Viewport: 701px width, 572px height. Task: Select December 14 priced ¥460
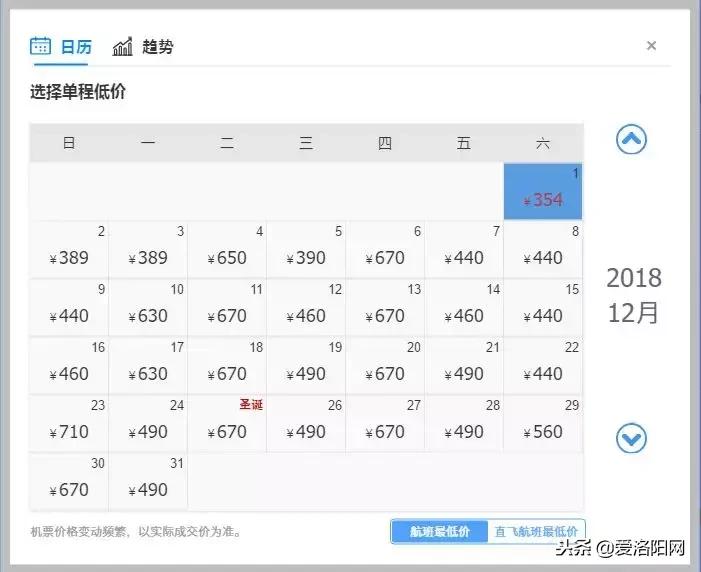pyautogui.click(x=464, y=307)
